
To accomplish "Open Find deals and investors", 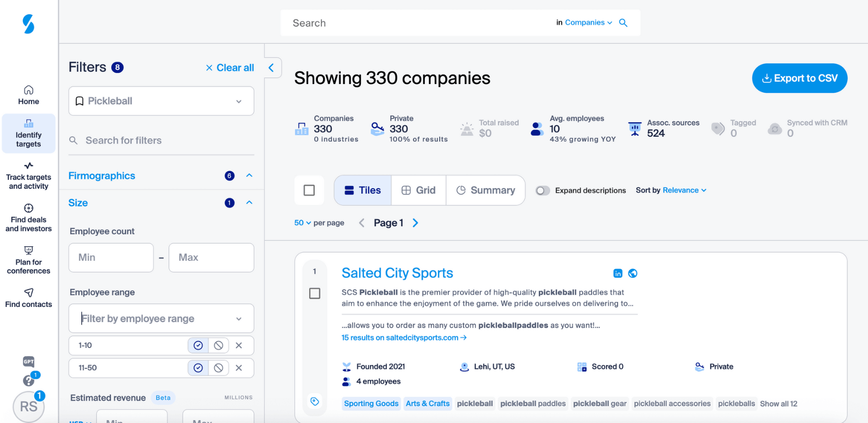I will (29, 218).
